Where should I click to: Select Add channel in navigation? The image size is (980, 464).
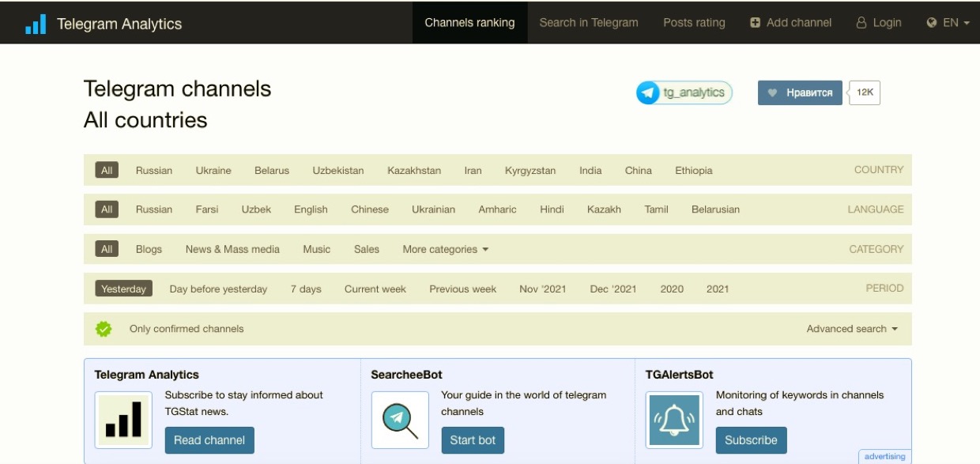pyautogui.click(x=791, y=23)
